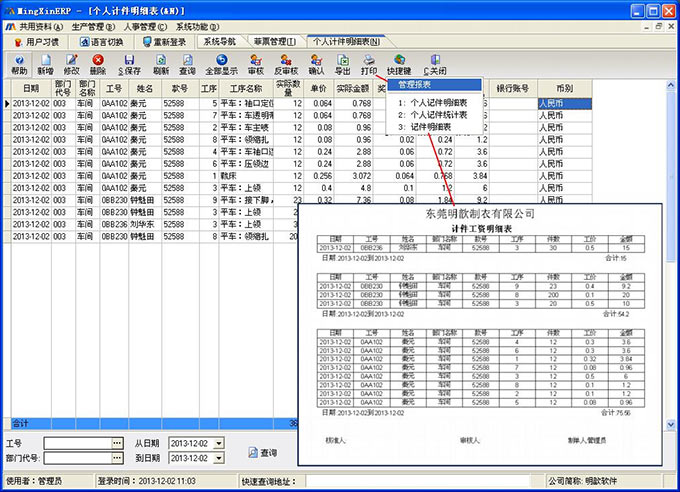The image size is (680, 492).
Task: Click into the 工号 input field
Action: (78, 443)
